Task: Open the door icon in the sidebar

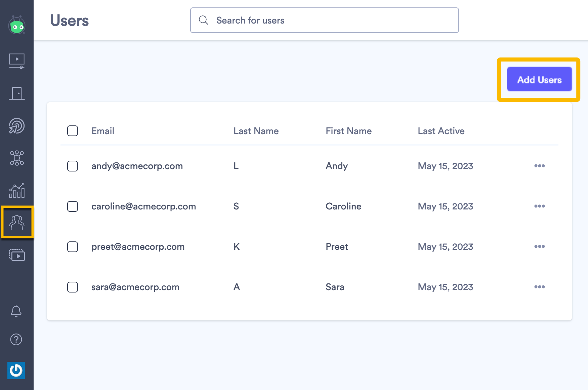Action: coord(17,93)
